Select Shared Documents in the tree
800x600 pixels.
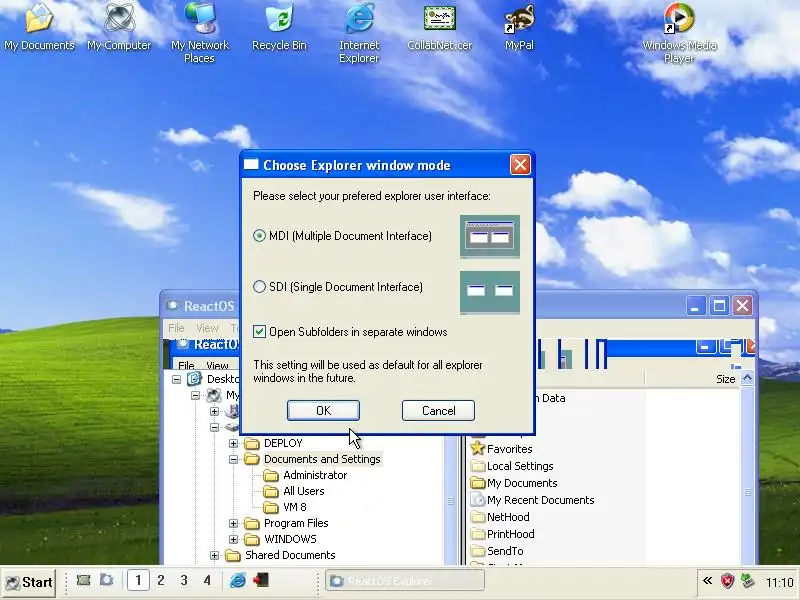pyautogui.click(x=281, y=555)
